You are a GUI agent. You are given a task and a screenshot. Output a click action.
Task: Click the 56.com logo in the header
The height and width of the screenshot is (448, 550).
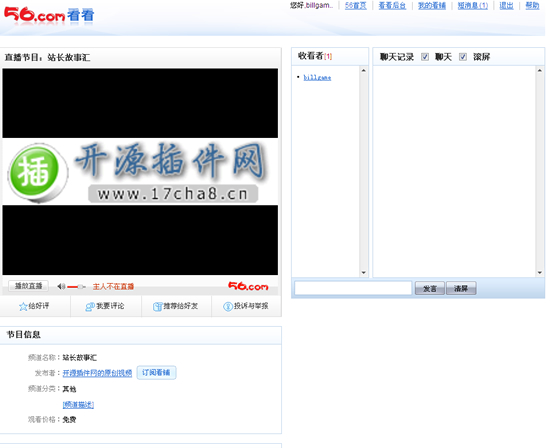point(49,15)
